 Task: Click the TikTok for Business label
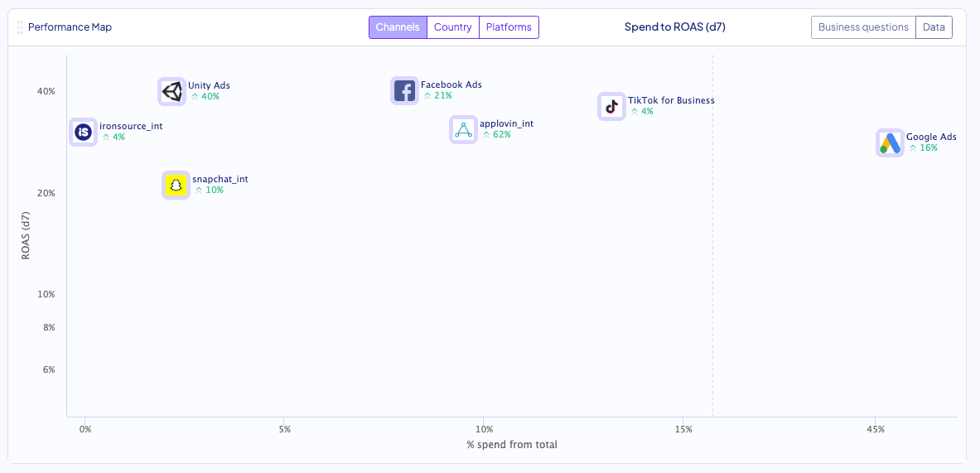671,100
